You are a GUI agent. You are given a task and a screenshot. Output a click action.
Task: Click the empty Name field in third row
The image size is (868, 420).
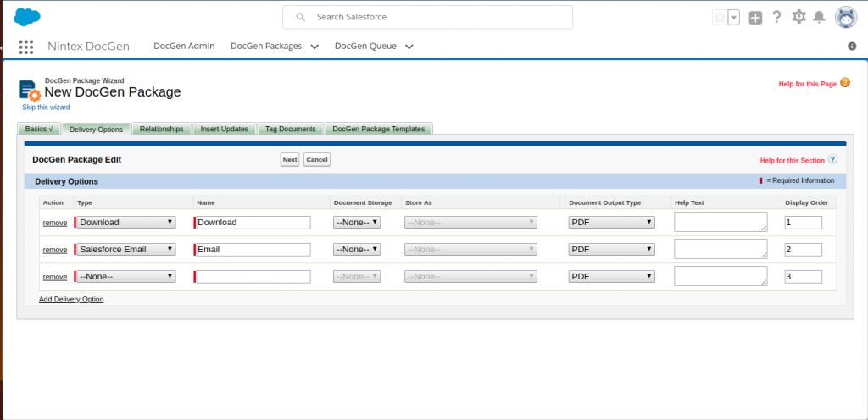point(253,276)
